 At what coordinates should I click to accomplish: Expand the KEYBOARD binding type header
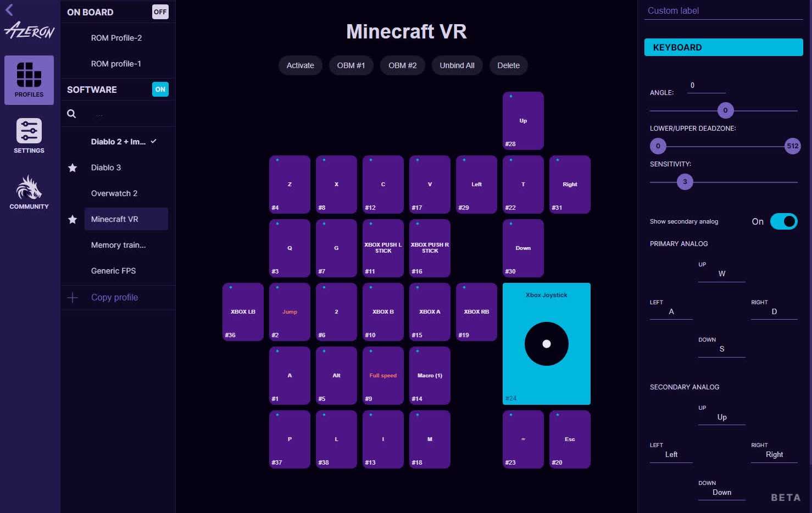(x=723, y=47)
